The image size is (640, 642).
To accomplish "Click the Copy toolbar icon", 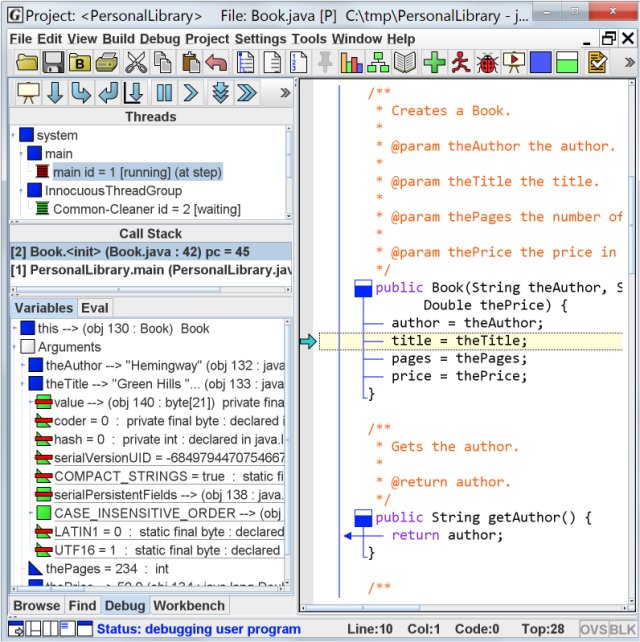I will click(x=163, y=63).
